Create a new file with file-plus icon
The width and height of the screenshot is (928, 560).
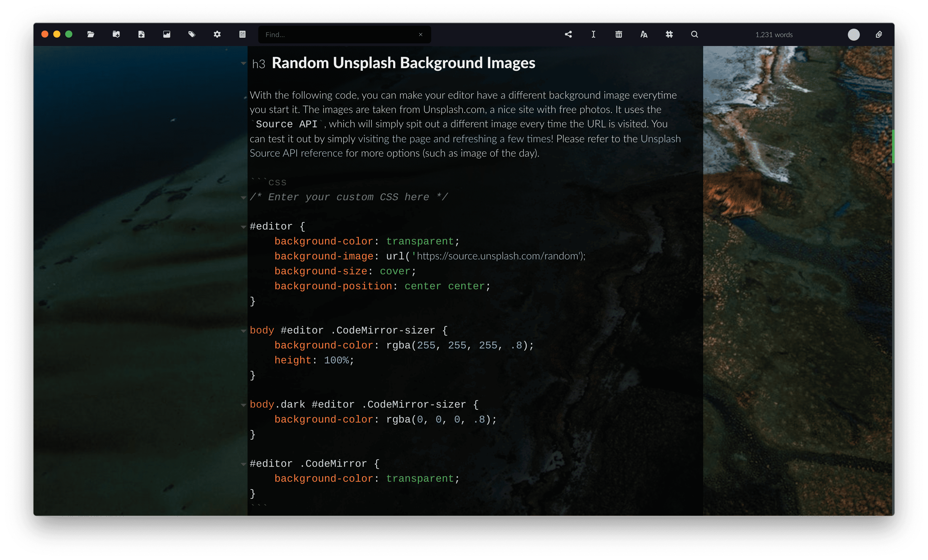coord(141,34)
